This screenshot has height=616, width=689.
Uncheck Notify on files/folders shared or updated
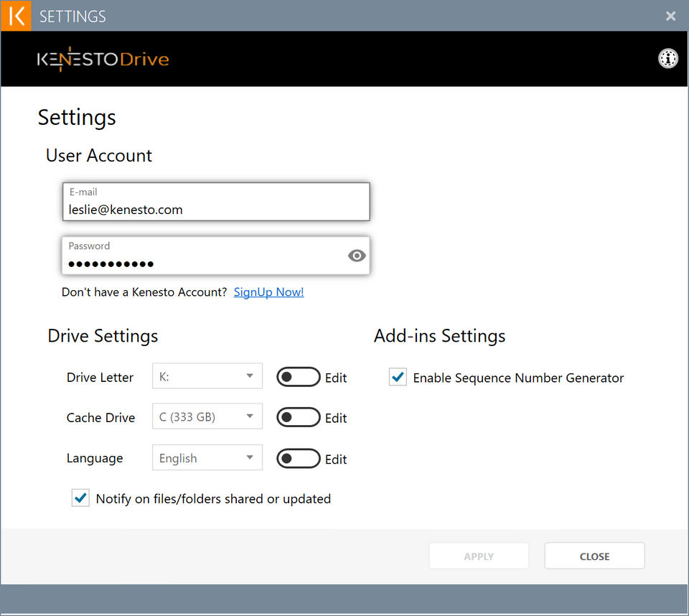pyautogui.click(x=80, y=498)
